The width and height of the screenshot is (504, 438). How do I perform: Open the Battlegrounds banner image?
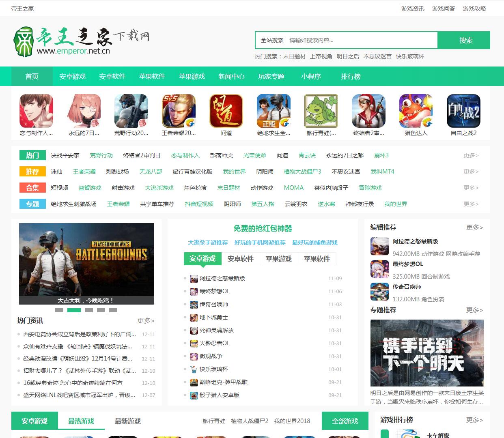coord(86,264)
